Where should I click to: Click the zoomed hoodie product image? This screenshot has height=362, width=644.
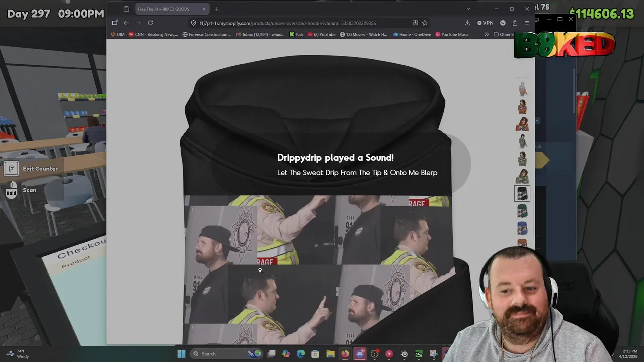pyautogui.click(x=317, y=200)
